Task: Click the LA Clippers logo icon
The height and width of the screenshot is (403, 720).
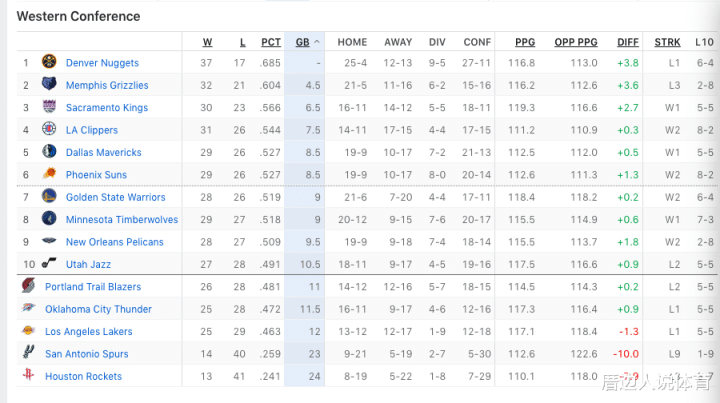Action: click(49, 129)
